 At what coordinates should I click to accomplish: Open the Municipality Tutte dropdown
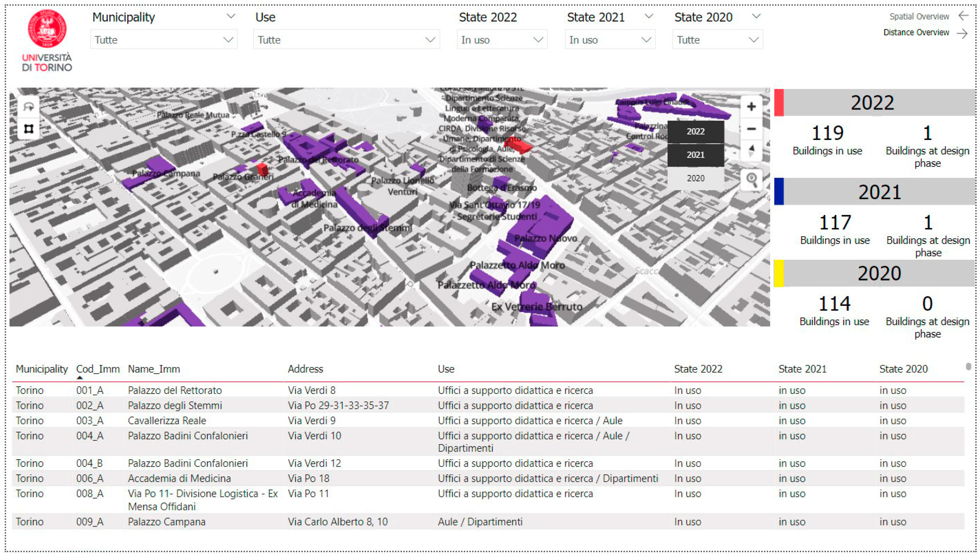click(x=164, y=40)
